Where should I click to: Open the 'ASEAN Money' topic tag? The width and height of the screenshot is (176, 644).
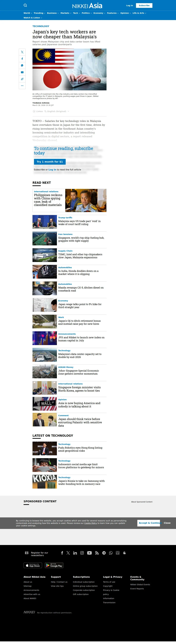[x=66, y=367]
